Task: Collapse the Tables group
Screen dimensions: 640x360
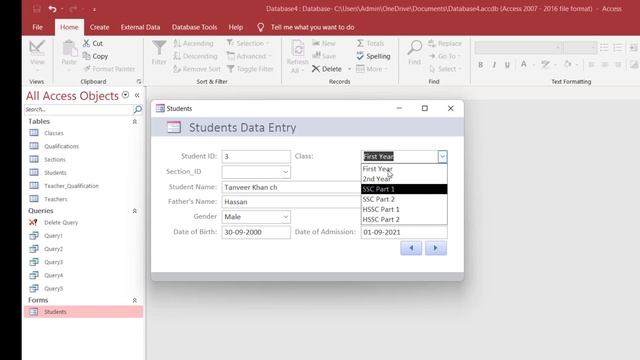Action: click(135, 122)
